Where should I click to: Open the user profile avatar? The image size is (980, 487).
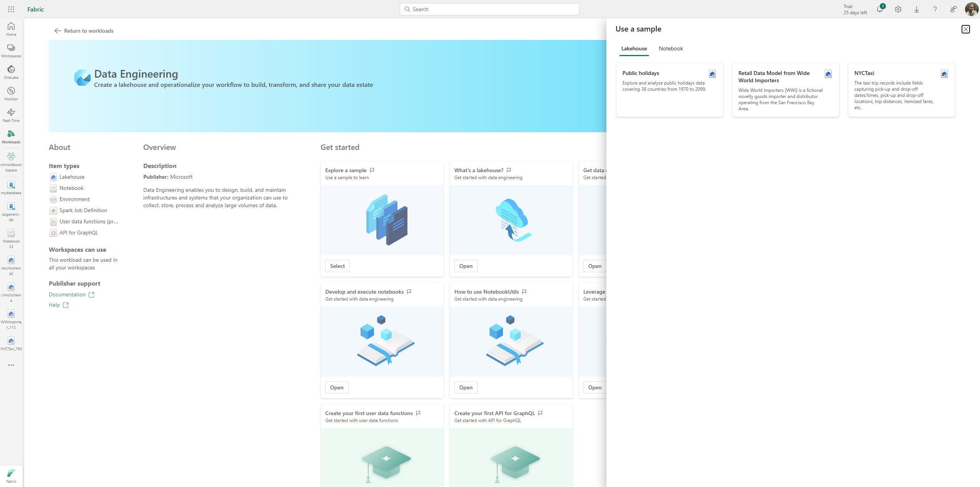point(972,9)
